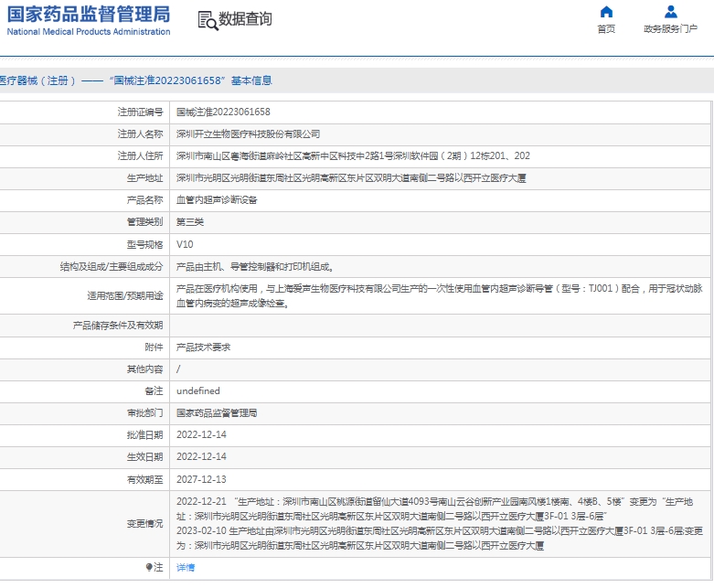The height and width of the screenshot is (588, 714).
Task: Click the 生产地址 value cell
Action: 351,178
